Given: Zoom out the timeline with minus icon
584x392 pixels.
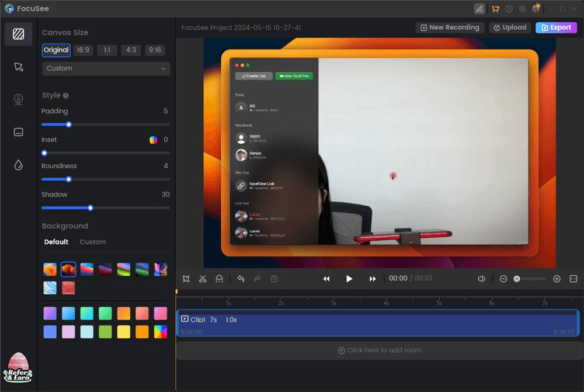Looking at the screenshot, I should click(x=503, y=279).
